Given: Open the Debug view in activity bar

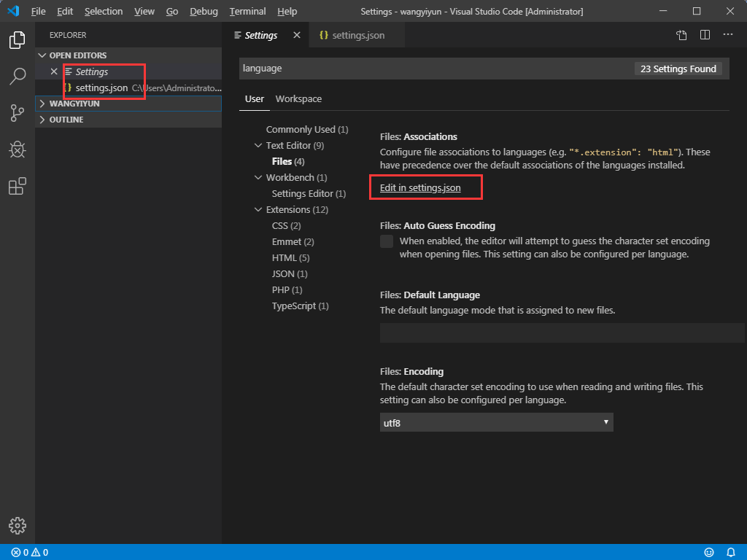Looking at the screenshot, I should [x=17, y=149].
